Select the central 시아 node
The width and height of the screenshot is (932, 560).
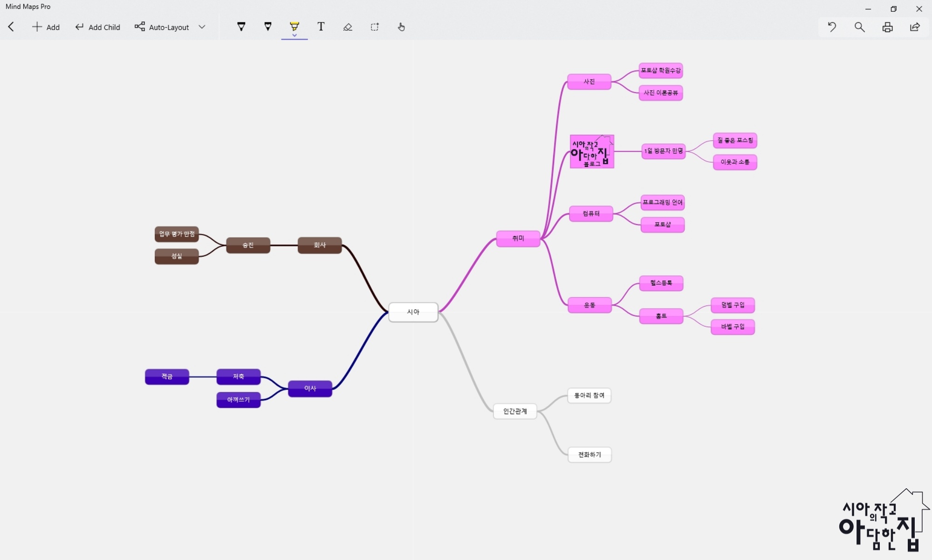point(413,312)
